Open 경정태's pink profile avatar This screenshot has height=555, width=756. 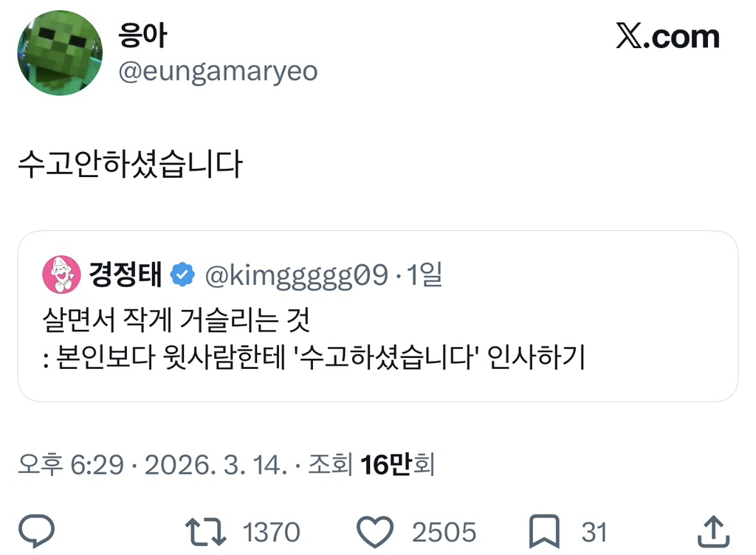[x=62, y=275]
